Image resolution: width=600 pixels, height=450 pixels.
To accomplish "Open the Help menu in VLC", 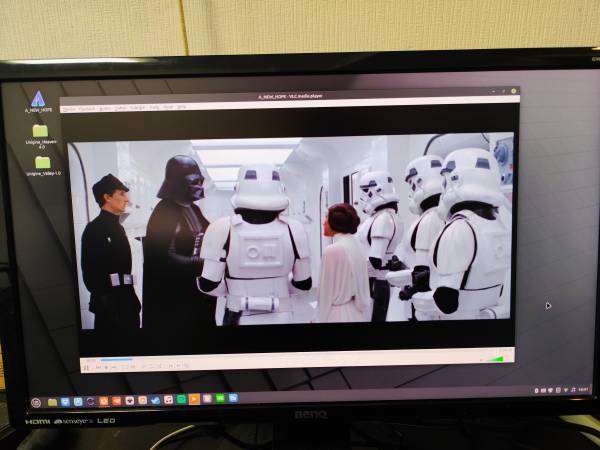I will [x=182, y=107].
